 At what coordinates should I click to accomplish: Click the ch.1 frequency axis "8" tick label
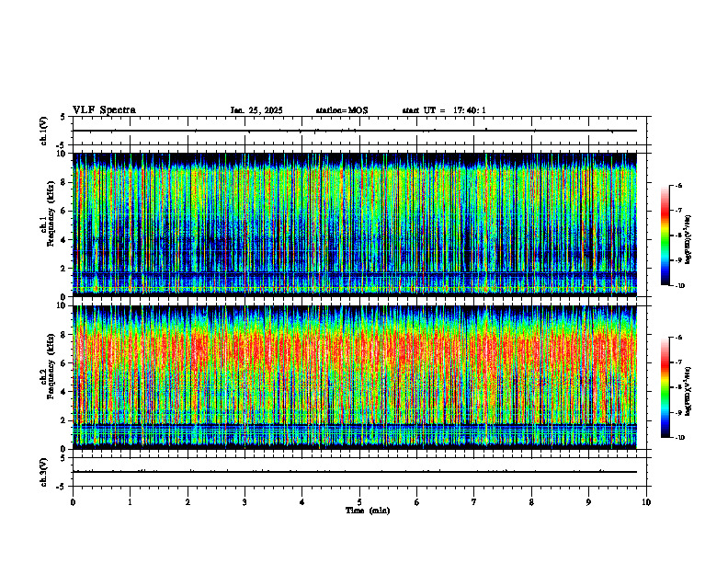pos(63,182)
